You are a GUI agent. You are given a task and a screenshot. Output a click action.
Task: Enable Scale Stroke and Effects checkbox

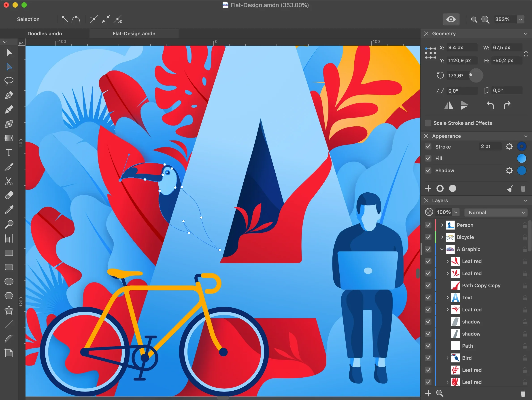[428, 123]
